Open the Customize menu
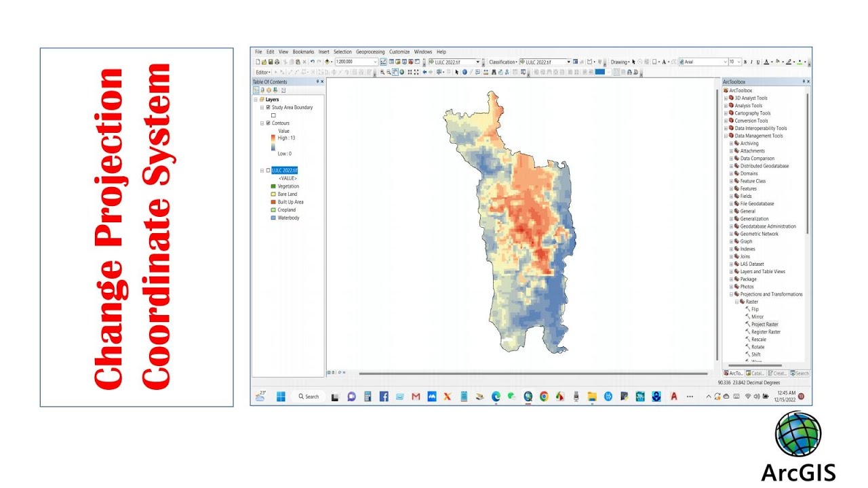Screen dimensions: 868x488 click(399, 52)
